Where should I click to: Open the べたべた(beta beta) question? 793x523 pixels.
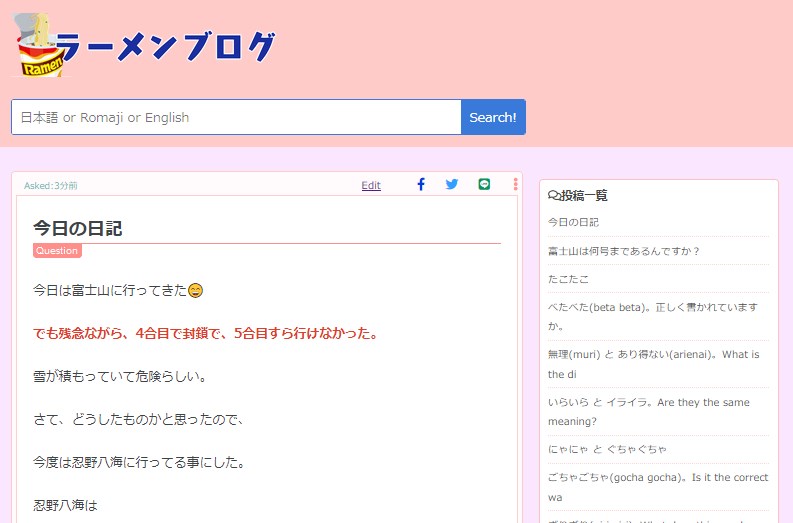point(652,316)
